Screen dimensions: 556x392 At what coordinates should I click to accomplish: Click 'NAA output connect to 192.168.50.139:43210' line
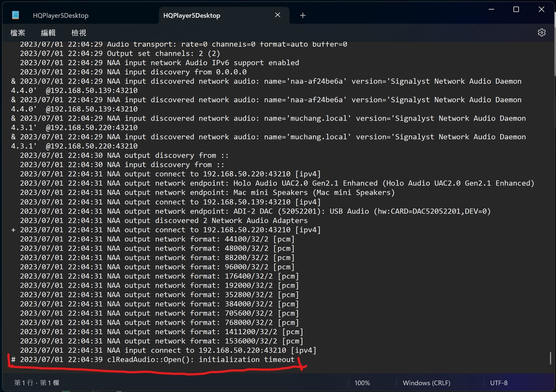point(170,202)
